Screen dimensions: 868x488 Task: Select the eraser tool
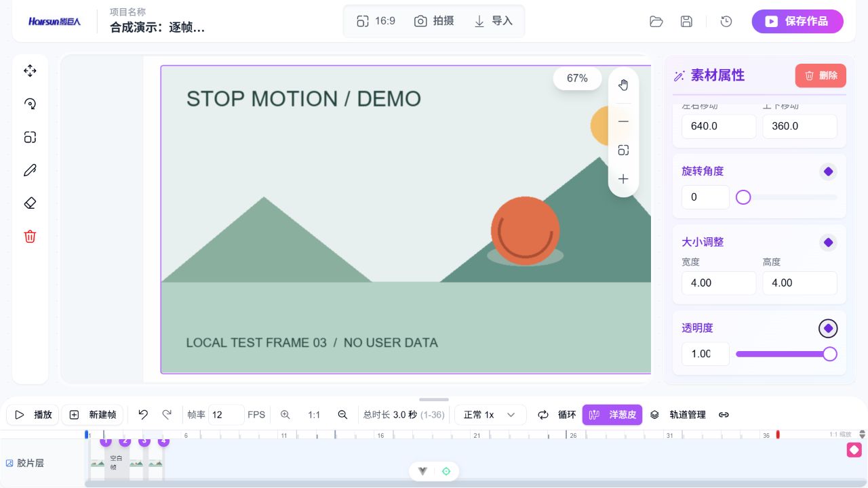30,203
